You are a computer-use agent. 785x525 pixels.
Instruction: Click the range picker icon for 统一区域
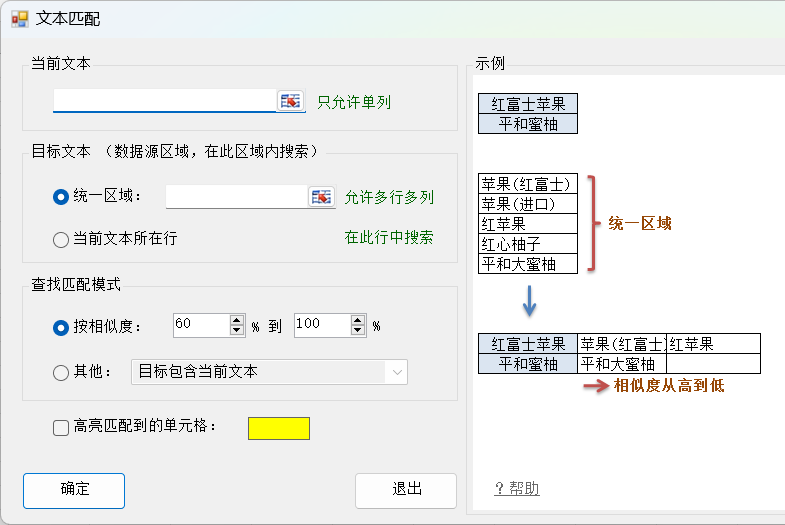coord(320,197)
